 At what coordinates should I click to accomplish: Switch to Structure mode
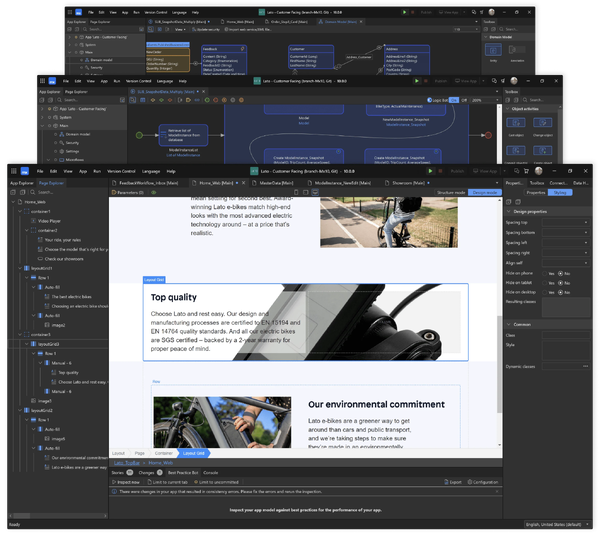(451, 193)
